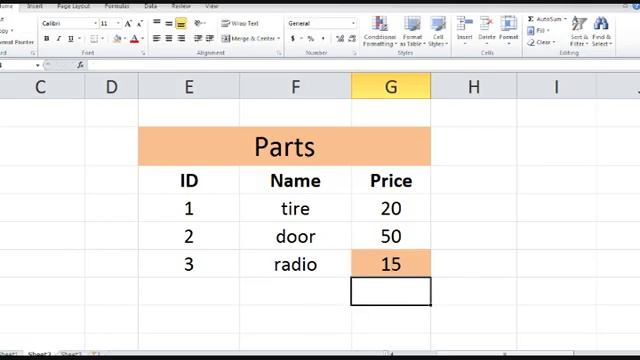Open the Borders button
This screenshot has width=640, height=360.
(x=94, y=39)
